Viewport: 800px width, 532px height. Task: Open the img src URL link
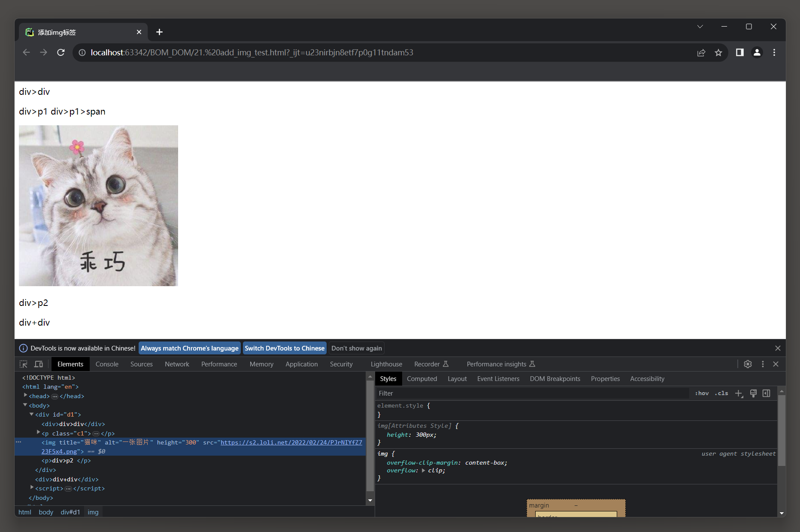click(x=291, y=442)
